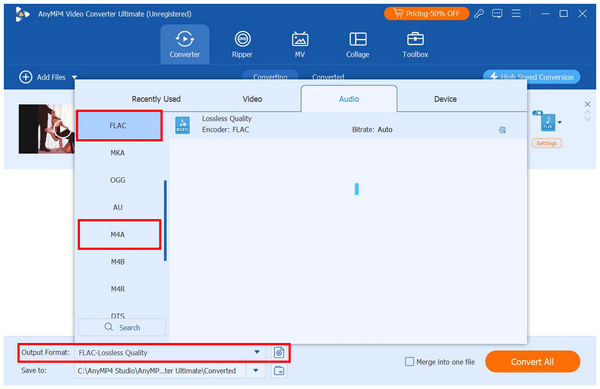600x389 pixels.
Task: Click the FLAC output format icon on file
Action: pyautogui.click(x=548, y=122)
